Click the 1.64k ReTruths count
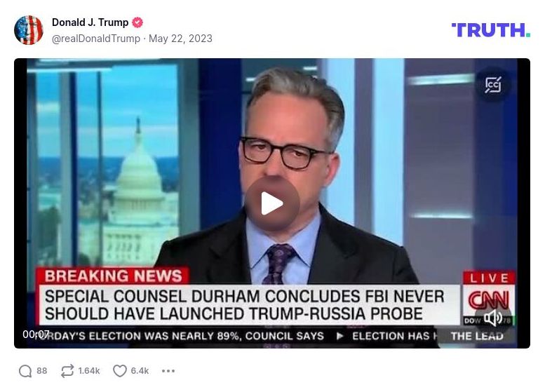This screenshot has width=545, height=392. (x=89, y=371)
